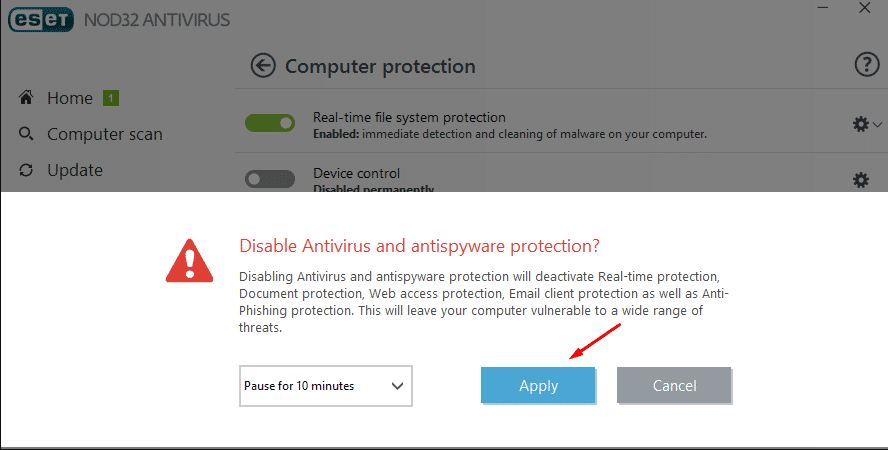
Task: Click the Update refresh icon
Action: [x=26, y=170]
